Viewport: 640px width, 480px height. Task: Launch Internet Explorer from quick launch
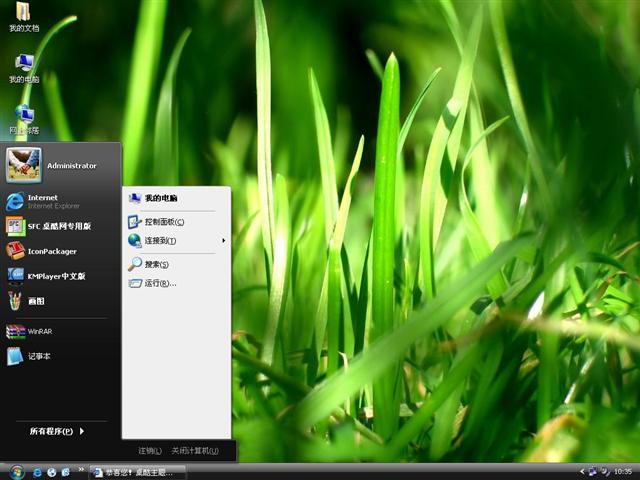pos(37,472)
